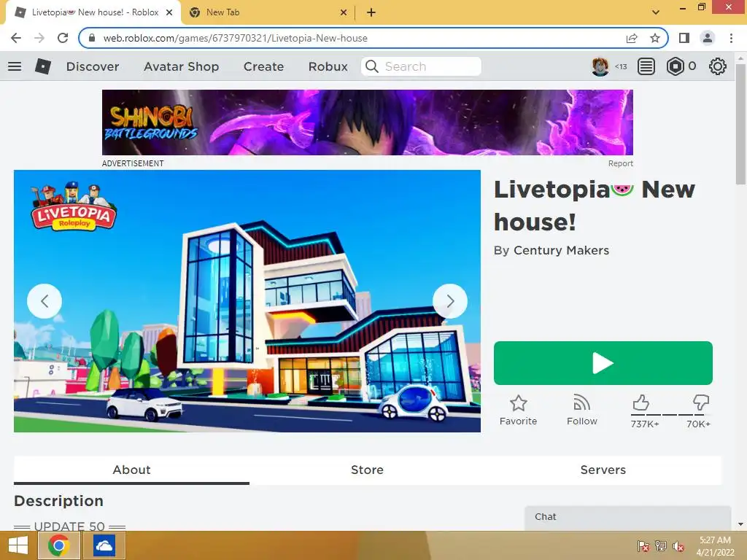Open the Discover menu
Viewport: 747px width, 560px height.
tap(93, 66)
